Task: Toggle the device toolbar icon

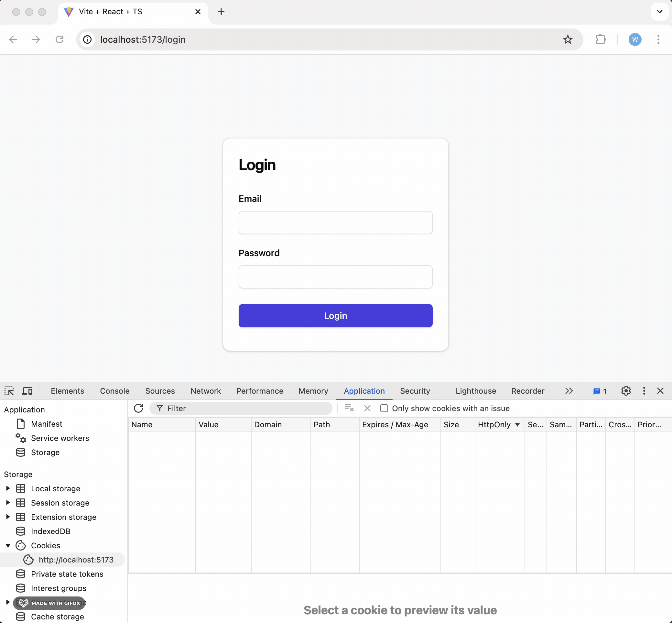Action: tap(27, 391)
